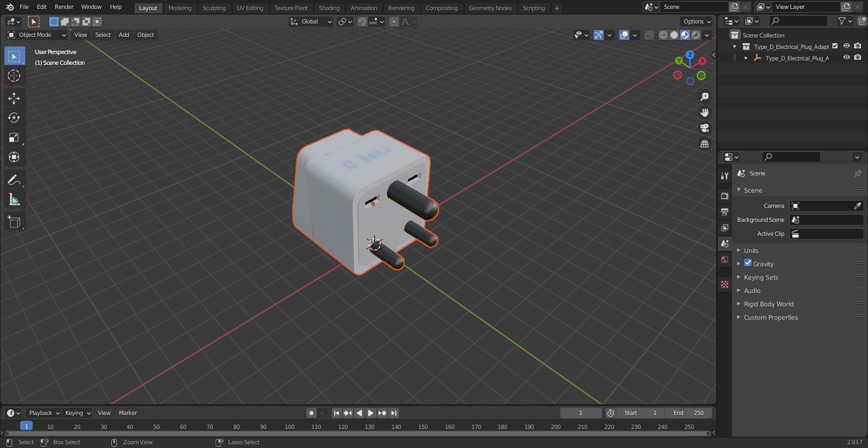This screenshot has height=448, width=868.
Task: Toggle auto keying record button
Action: click(x=311, y=413)
